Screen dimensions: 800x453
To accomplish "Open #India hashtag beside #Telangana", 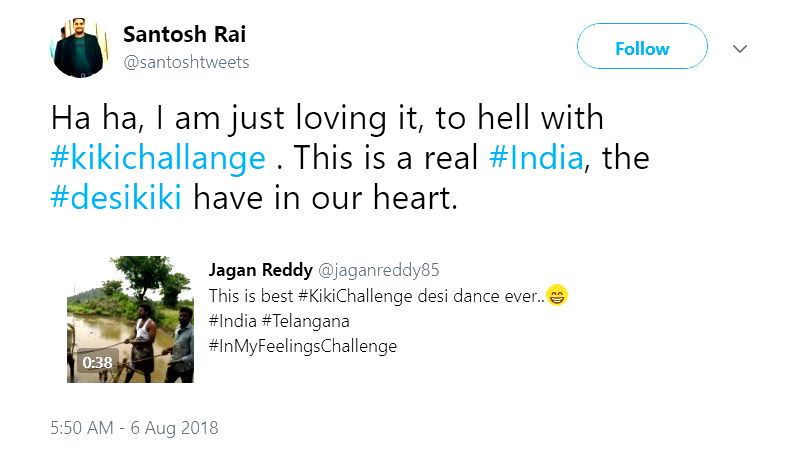I will (232, 321).
